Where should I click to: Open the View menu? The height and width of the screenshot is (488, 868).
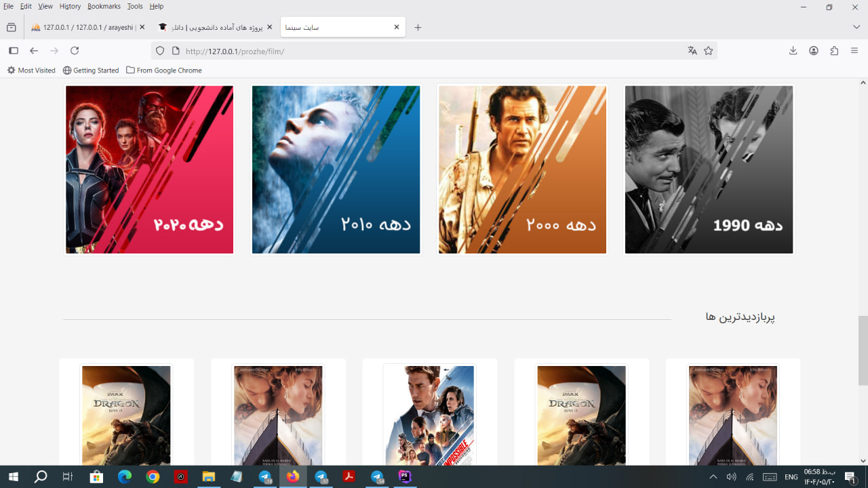(45, 6)
